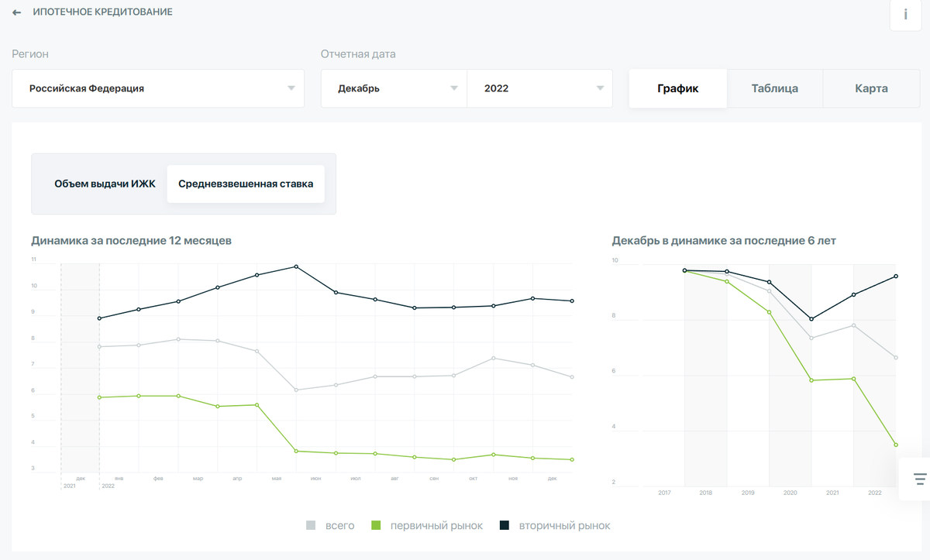Click the июн month label on the monthly chart
Screen dimensions: 930x560
coord(316,479)
